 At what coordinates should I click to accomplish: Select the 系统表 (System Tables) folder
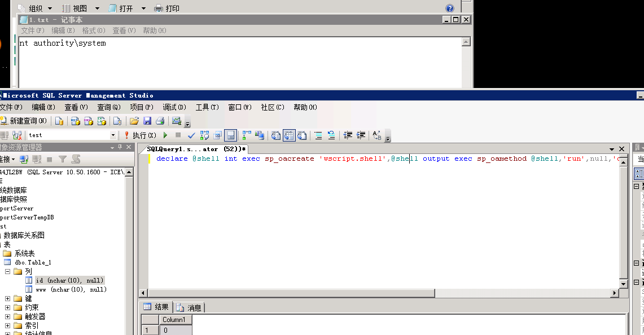point(25,253)
